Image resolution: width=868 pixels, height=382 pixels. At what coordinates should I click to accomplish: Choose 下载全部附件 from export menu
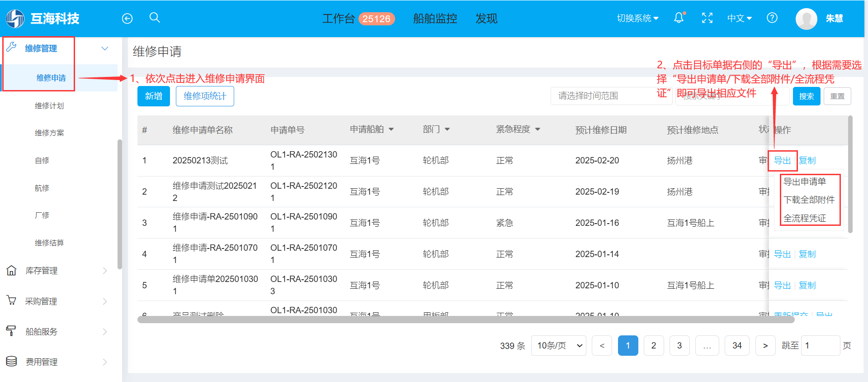click(809, 200)
